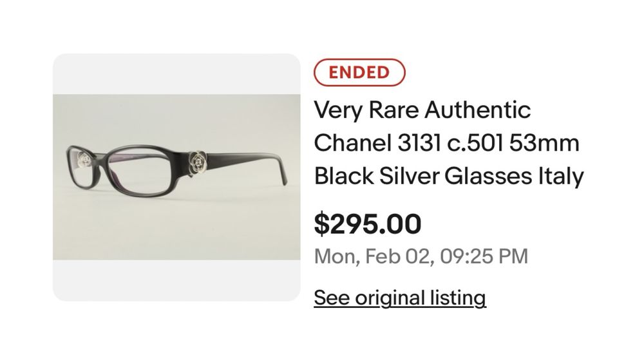Click the gray top band of image card

176,74
